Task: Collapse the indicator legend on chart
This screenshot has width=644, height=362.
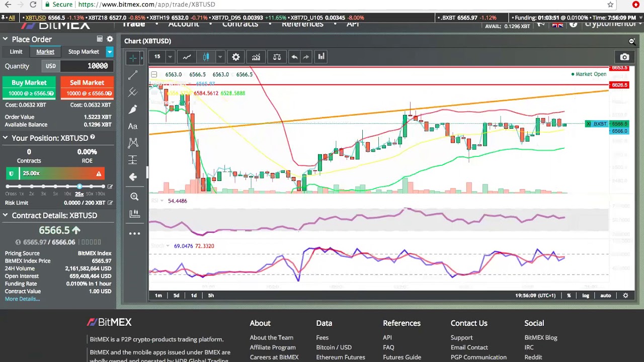Action: click(154, 74)
